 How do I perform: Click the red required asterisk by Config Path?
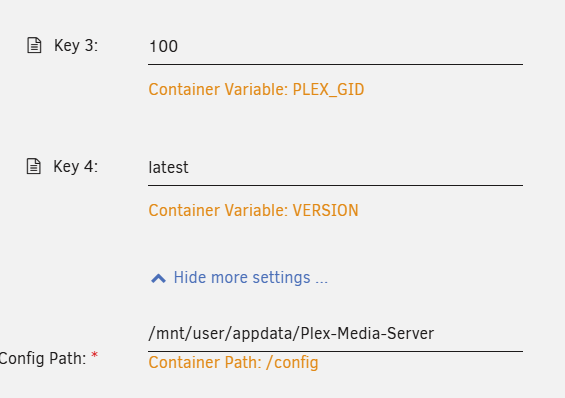click(94, 355)
